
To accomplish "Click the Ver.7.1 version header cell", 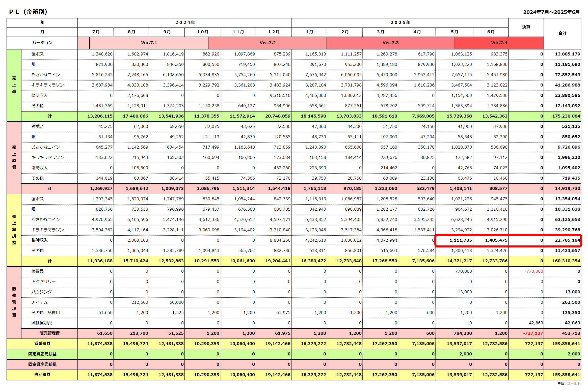I will tap(149, 43).
